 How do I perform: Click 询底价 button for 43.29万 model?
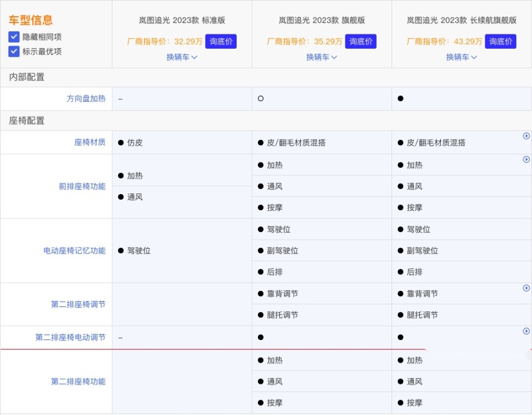pyautogui.click(x=500, y=41)
